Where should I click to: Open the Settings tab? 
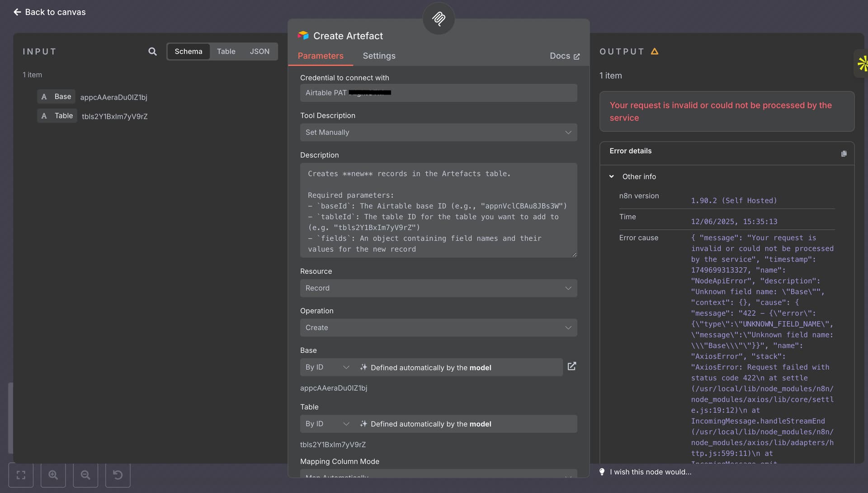click(379, 56)
